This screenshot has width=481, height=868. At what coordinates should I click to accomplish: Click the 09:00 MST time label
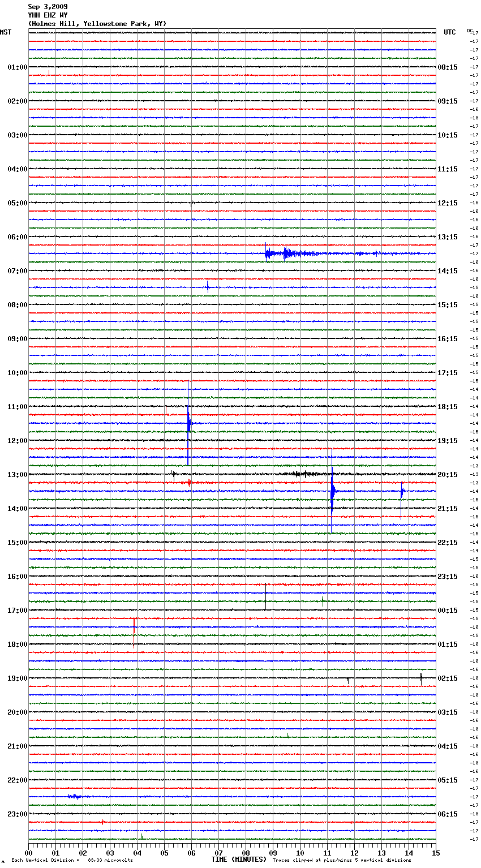[x=18, y=339]
